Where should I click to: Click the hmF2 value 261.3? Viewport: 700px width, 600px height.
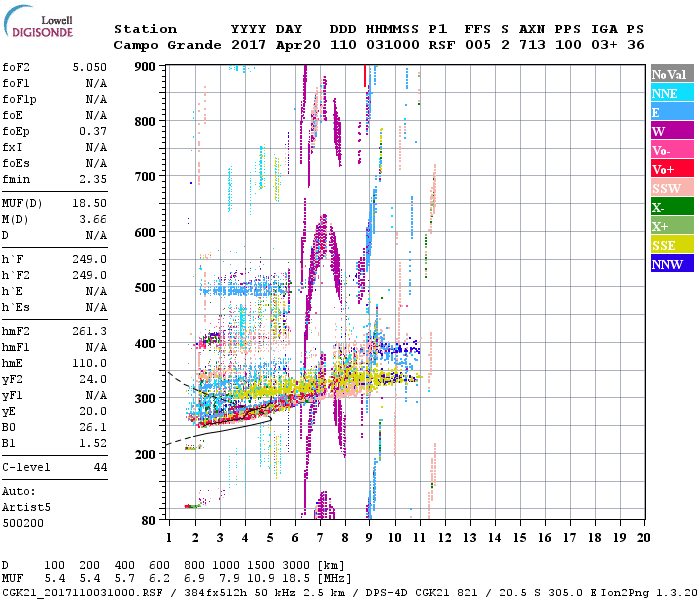(90, 331)
